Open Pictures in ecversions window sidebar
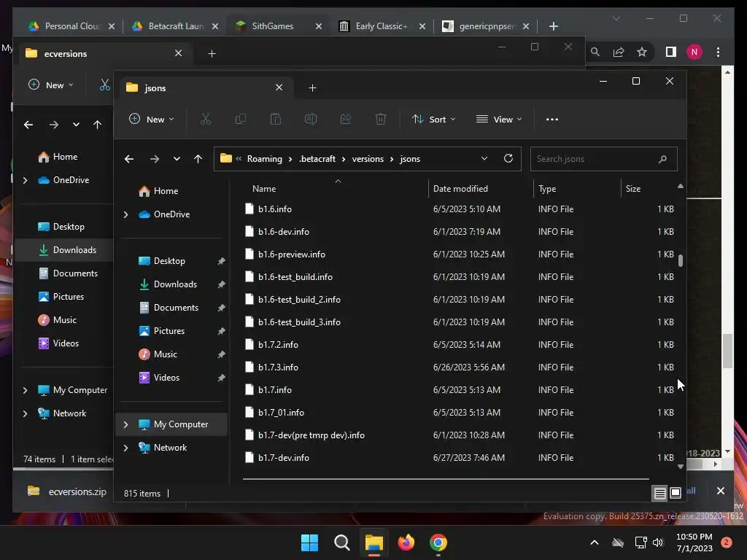The image size is (747, 560). tap(69, 297)
